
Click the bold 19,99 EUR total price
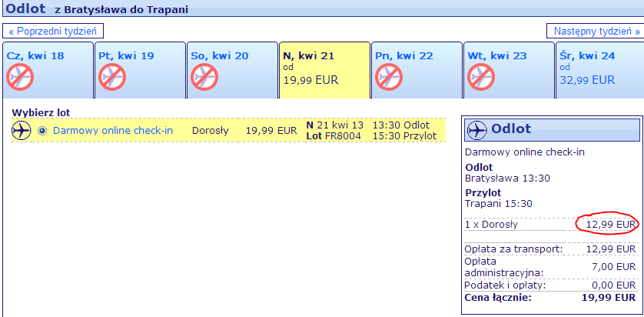pyautogui.click(x=609, y=297)
